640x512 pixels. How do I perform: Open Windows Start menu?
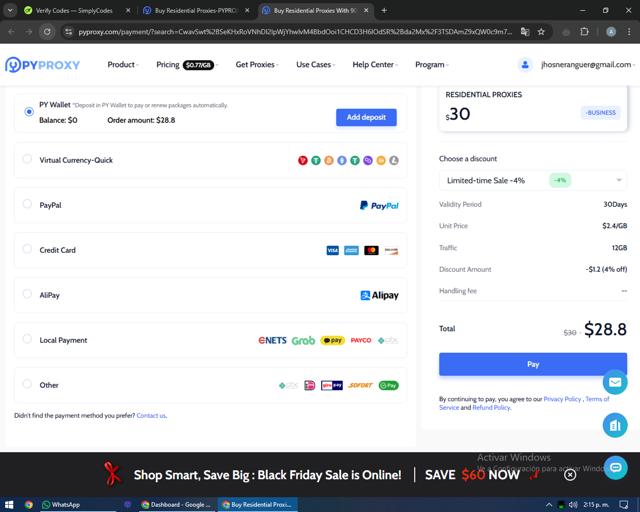tap(9, 505)
